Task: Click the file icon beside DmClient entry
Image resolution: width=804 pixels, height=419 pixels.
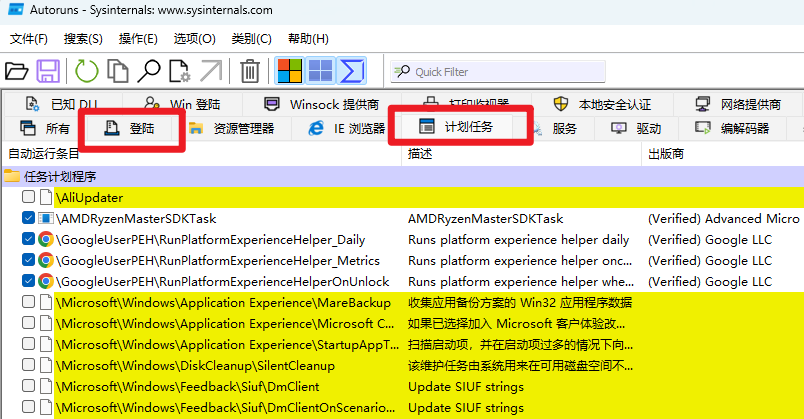Action: 46,387
